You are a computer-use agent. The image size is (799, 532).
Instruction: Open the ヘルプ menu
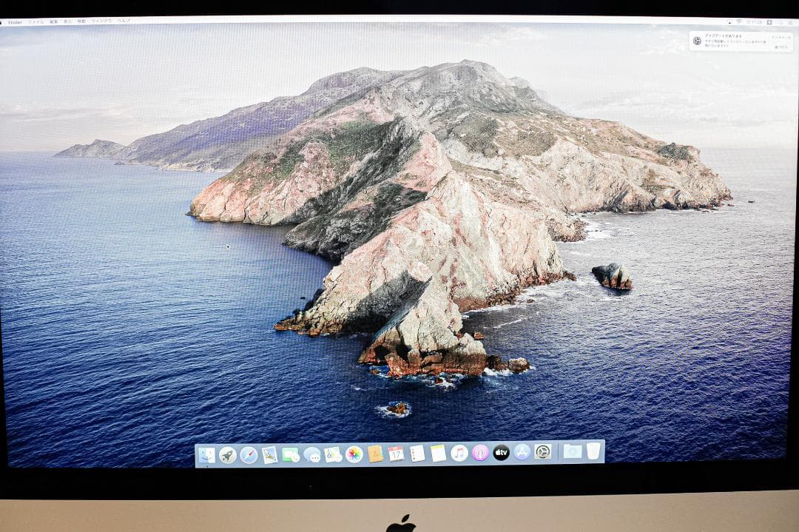(122, 22)
